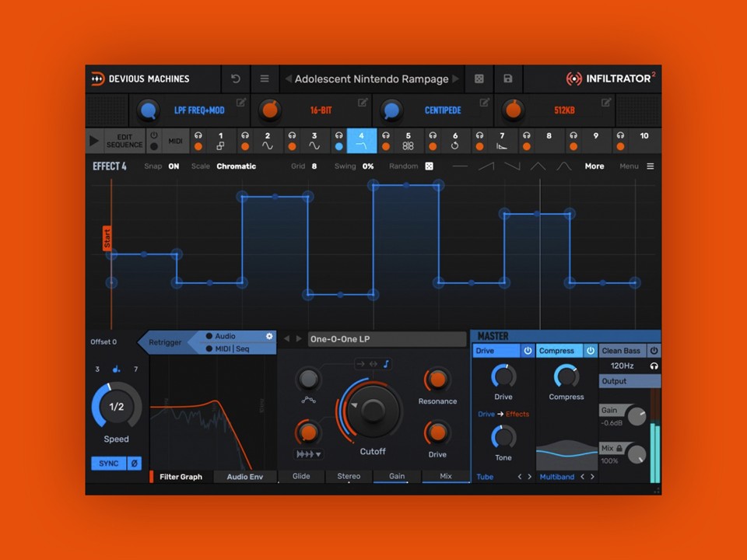Screen dimensions: 747x560
Task: Open the Stereo tab
Action: click(349, 476)
